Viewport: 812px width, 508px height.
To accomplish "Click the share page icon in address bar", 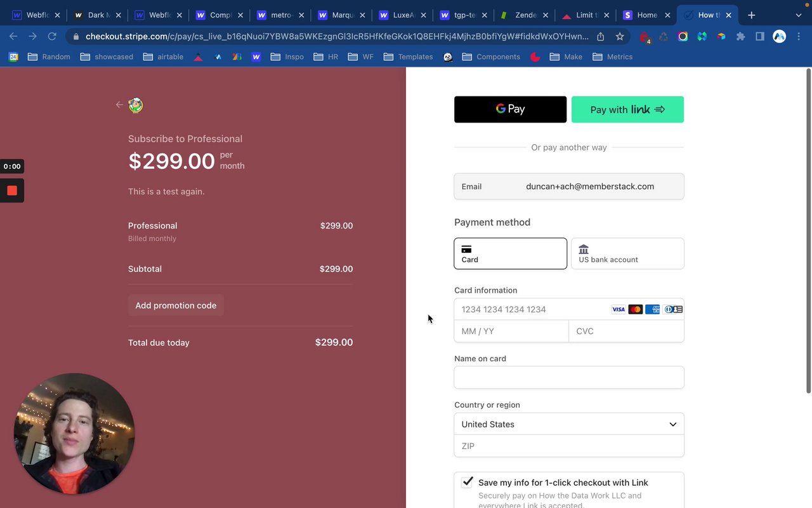I will click(600, 37).
